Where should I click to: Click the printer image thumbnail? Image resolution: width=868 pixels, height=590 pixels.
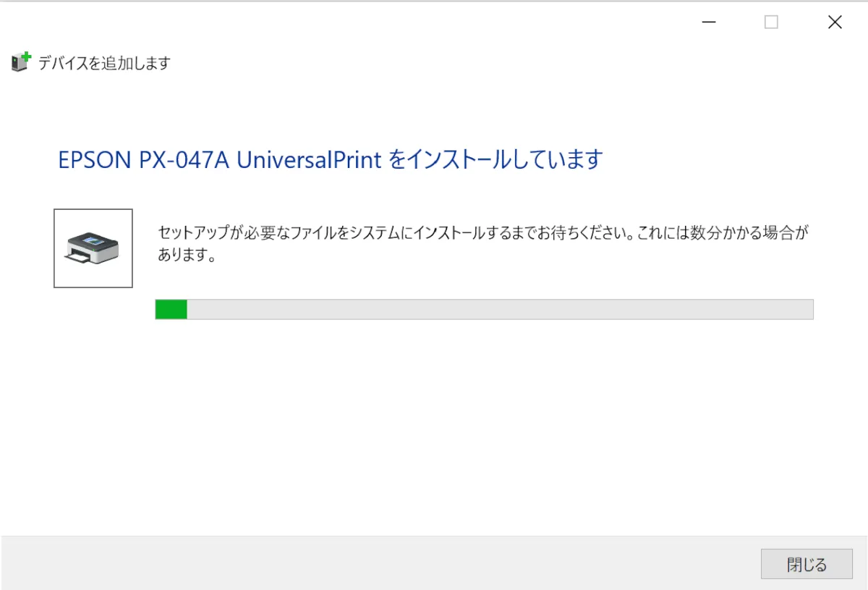tap(93, 248)
